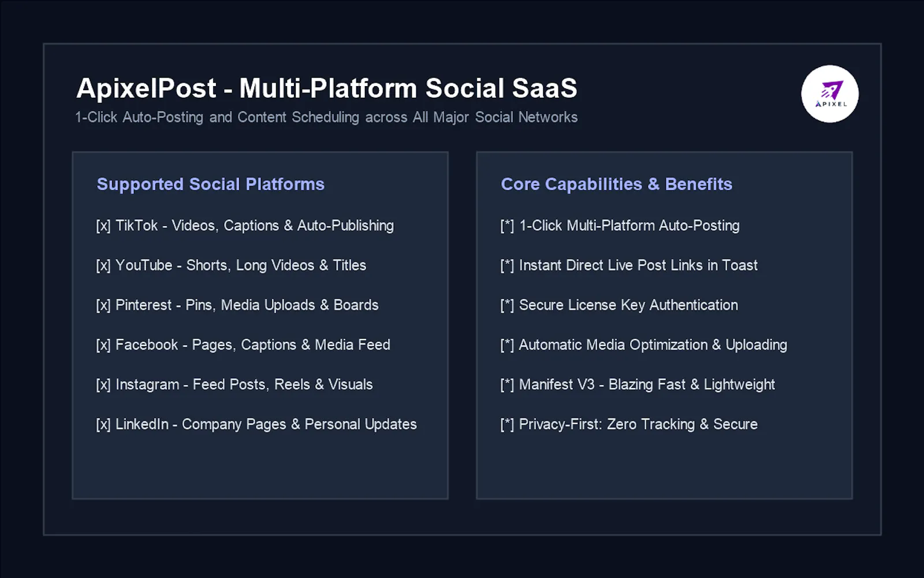Select the 1-Click Auto-Posting subtitle line
The width and height of the screenshot is (924, 578).
326,117
